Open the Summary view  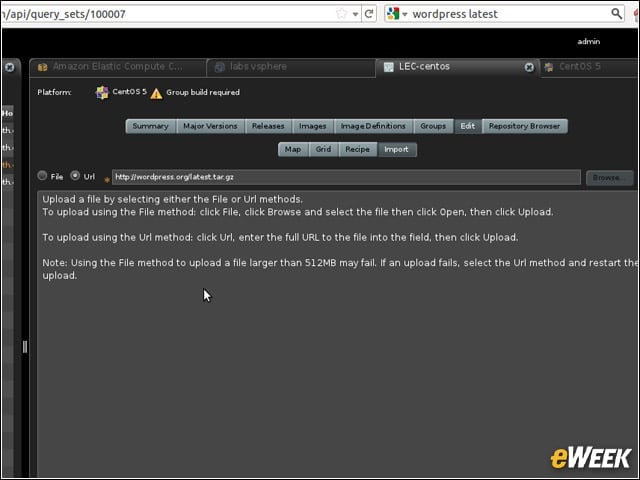pyautogui.click(x=151, y=126)
